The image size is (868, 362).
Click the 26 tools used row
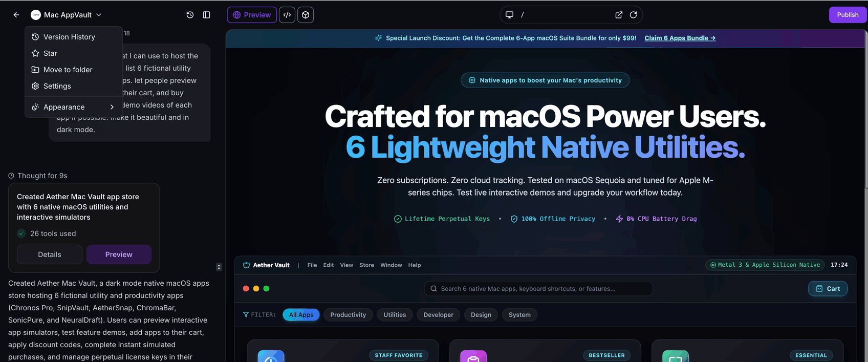pyautogui.click(x=47, y=233)
